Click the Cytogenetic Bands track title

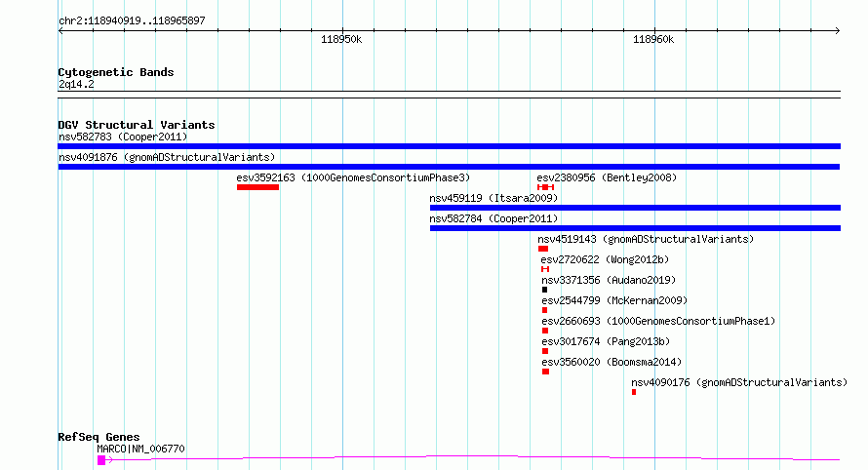pyautogui.click(x=116, y=72)
